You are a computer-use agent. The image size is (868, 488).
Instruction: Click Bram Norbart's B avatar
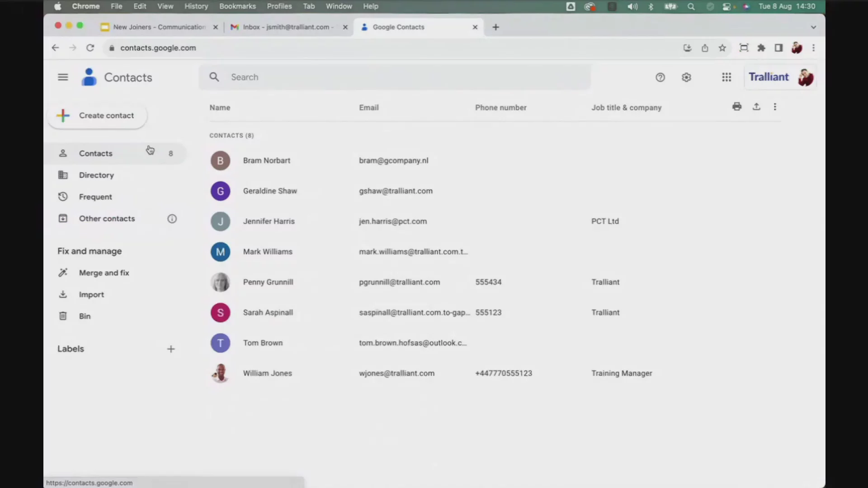coord(220,160)
